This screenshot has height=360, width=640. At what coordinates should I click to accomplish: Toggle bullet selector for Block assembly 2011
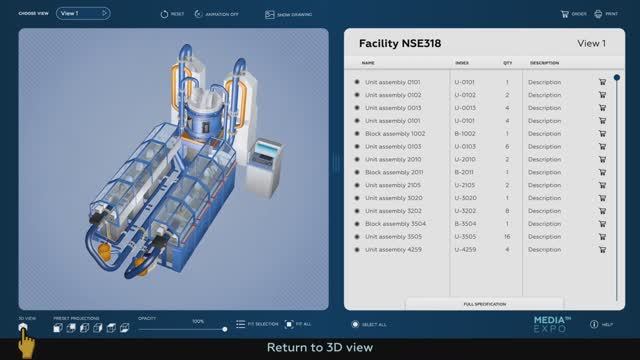(357, 172)
